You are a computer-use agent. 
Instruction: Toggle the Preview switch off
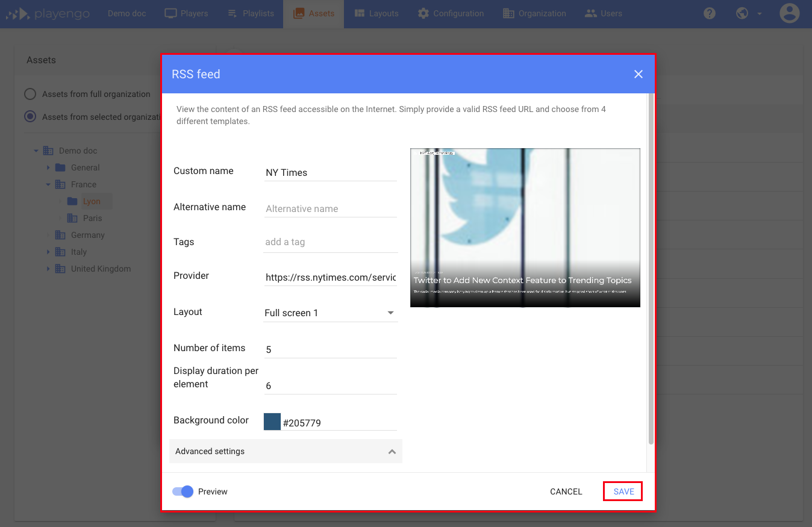[183, 491]
